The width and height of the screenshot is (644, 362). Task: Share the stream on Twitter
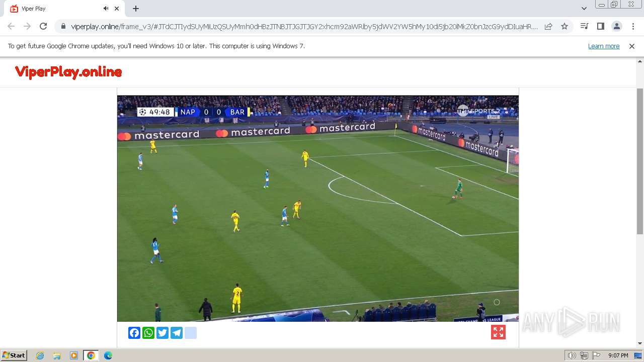(x=163, y=333)
